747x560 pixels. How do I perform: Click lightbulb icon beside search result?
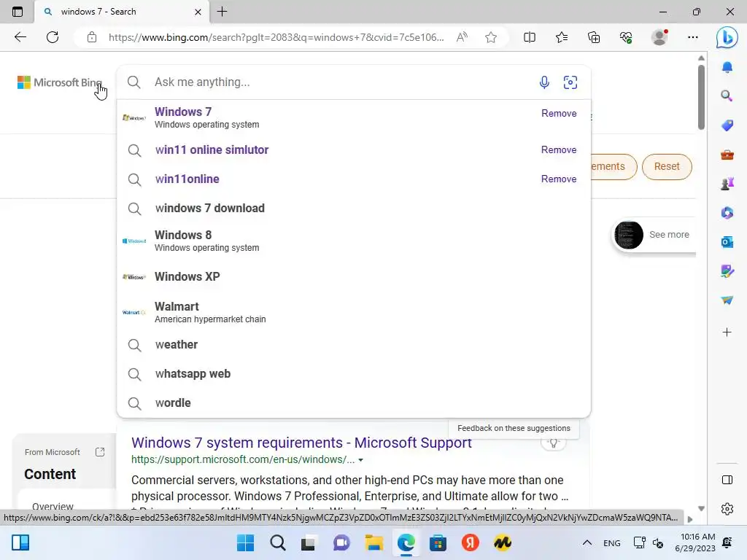click(553, 443)
